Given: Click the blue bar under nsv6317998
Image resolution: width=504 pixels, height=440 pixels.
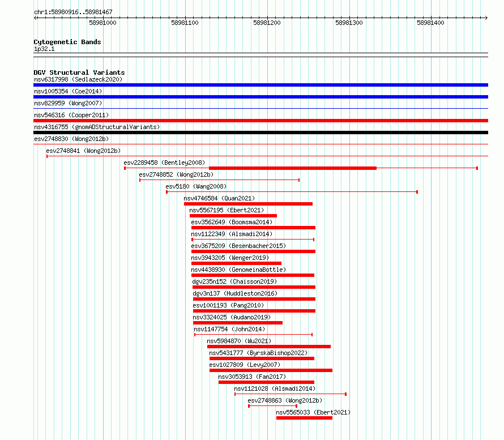Looking at the screenshot, I should pyautogui.click(x=260, y=85).
